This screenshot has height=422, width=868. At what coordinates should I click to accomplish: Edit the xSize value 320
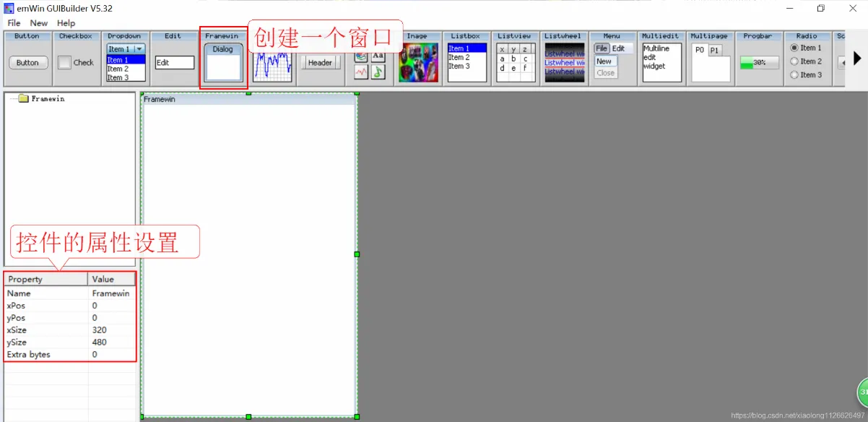(x=112, y=330)
